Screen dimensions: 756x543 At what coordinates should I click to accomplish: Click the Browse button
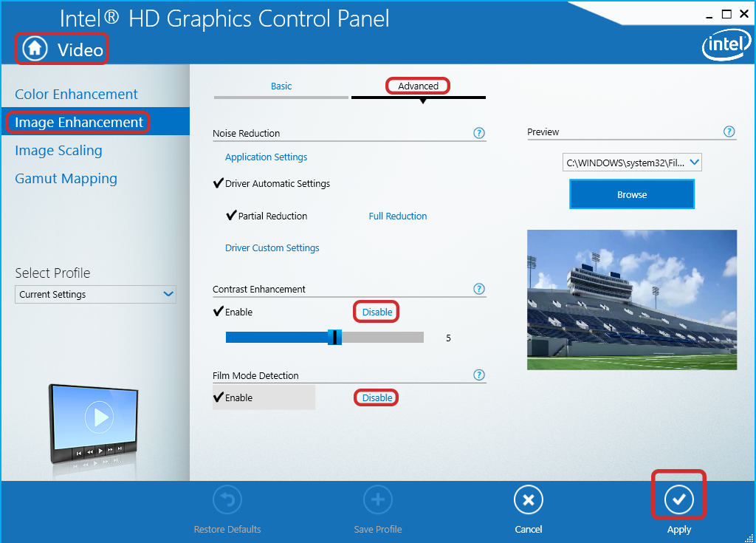pyautogui.click(x=632, y=194)
